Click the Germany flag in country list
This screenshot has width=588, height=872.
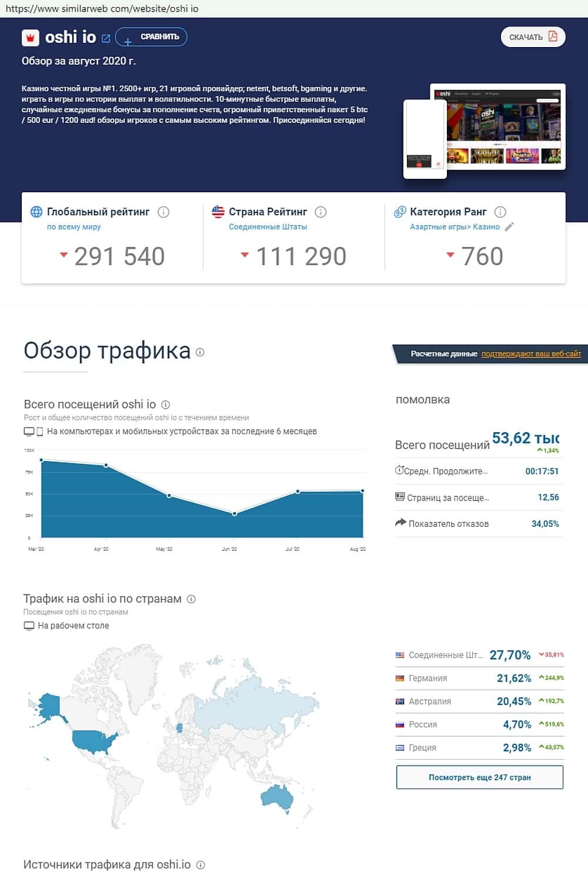coord(400,678)
